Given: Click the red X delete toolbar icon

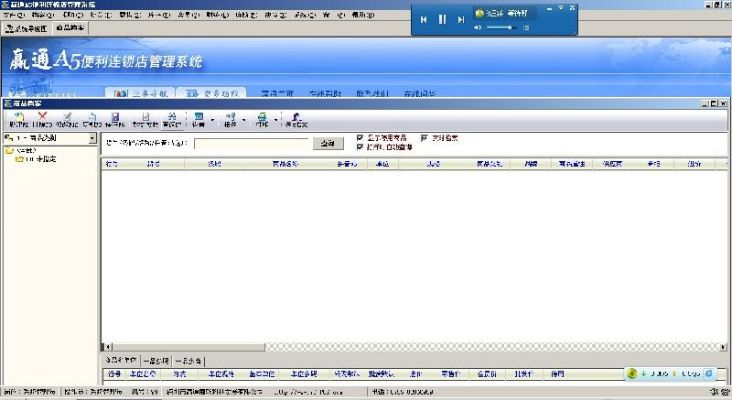Looking at the screenshot, I should click(x=42, y=119).
